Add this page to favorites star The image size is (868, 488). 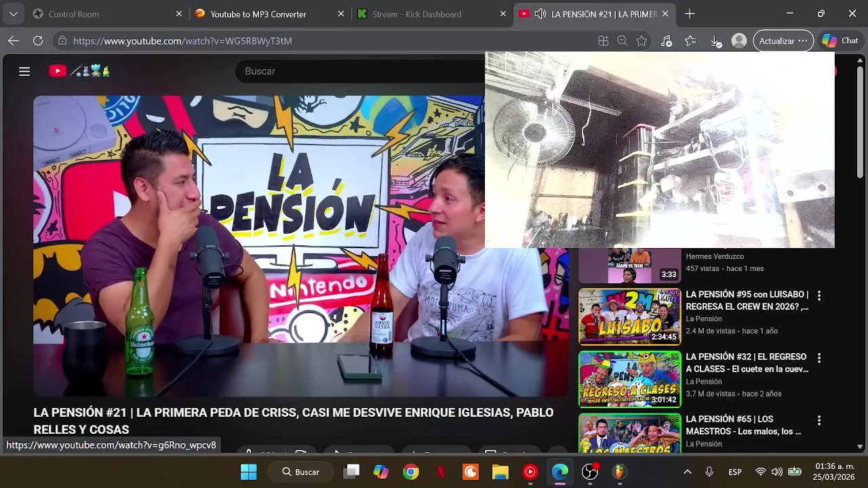pos(642,41)
